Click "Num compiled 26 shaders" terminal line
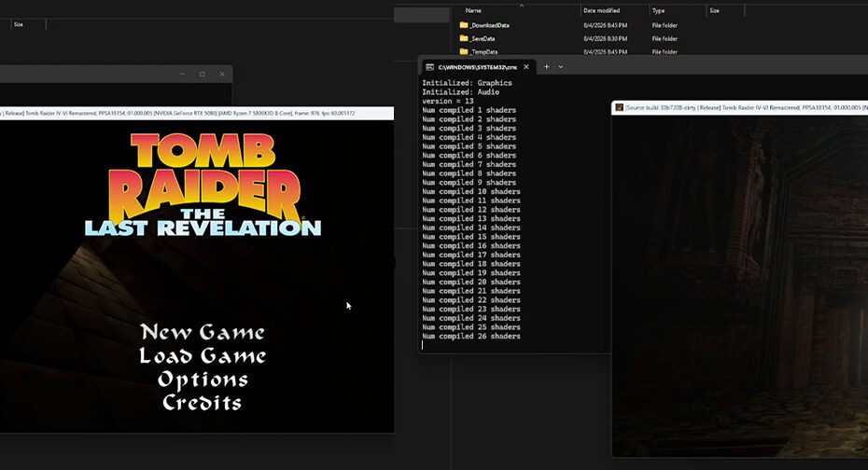The width and height of the screenshot is (868, 470). click(471, 337)
